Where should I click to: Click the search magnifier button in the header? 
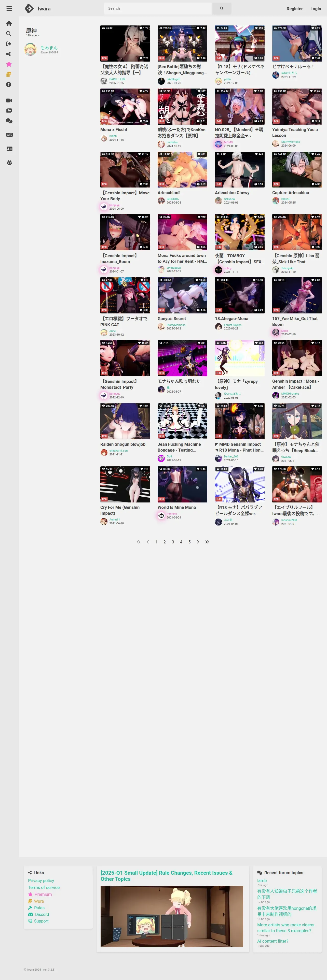[222, 8]
